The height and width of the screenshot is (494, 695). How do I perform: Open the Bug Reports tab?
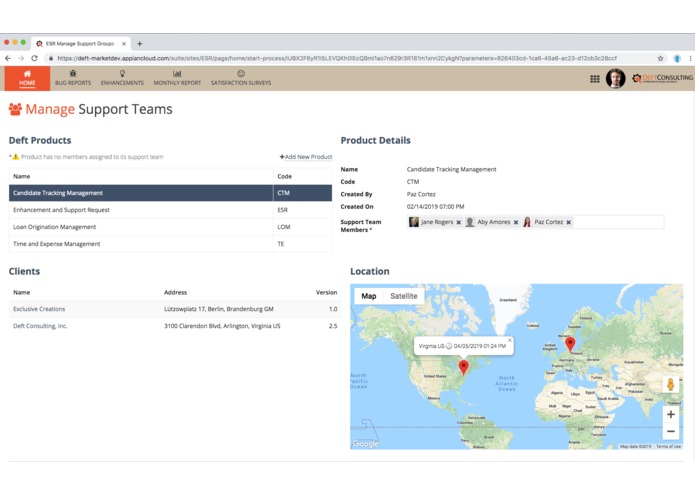click(73, 78)
